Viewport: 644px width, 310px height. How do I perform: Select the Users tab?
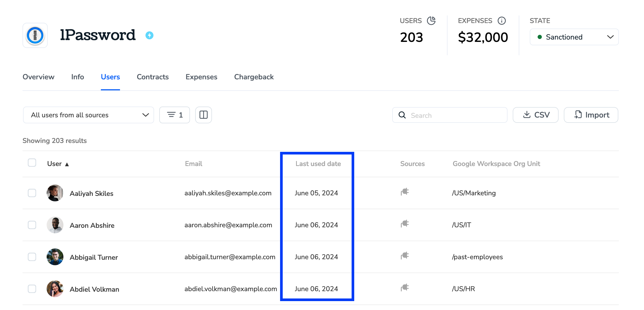pos(110,77)
